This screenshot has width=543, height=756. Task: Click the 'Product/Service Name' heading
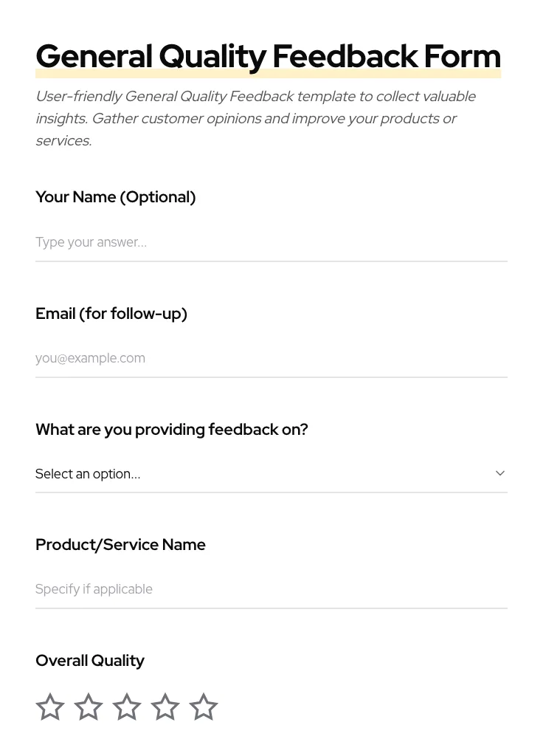120,544
